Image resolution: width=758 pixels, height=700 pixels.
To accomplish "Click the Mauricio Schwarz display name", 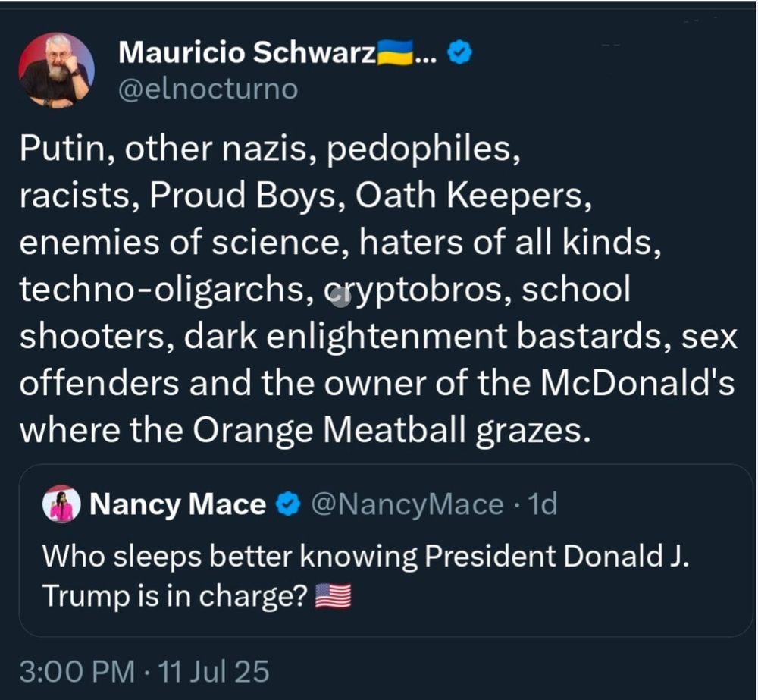I will pyautogui.click(x=247, y=52).
